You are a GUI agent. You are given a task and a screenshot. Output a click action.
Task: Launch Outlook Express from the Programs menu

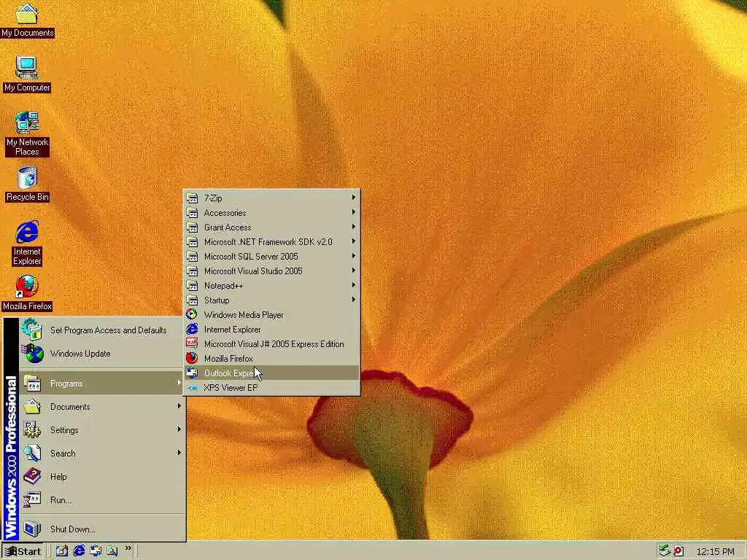point(271,373)
